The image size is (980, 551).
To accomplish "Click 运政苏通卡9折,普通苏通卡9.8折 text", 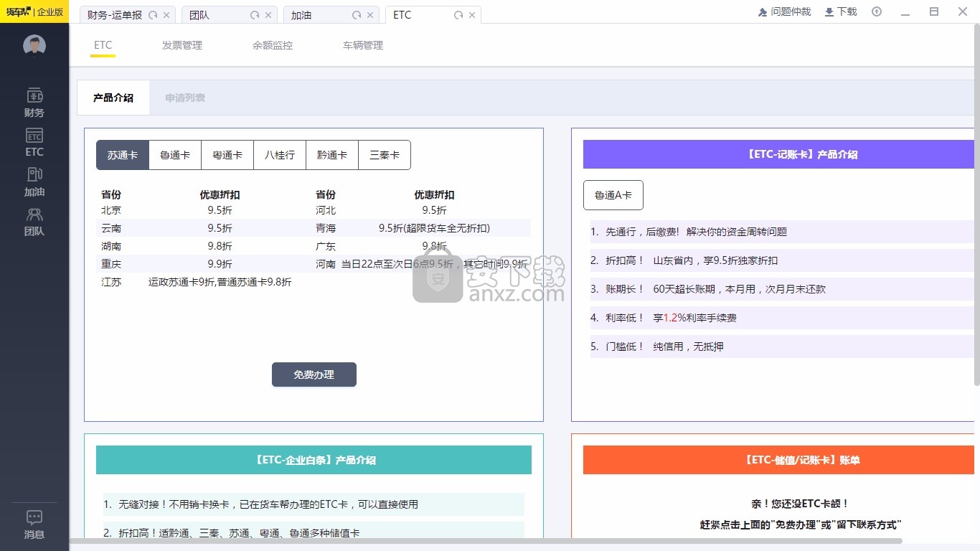I will click(220, 282).
